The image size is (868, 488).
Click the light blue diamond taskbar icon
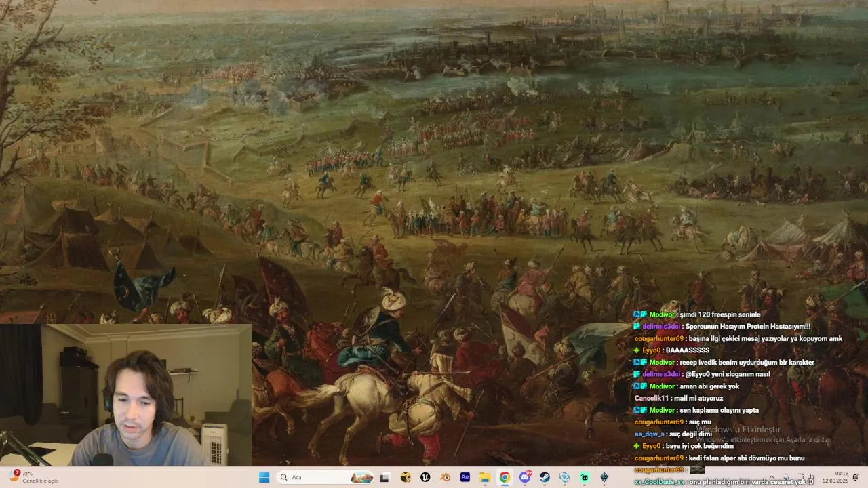(x=564, y=477)
